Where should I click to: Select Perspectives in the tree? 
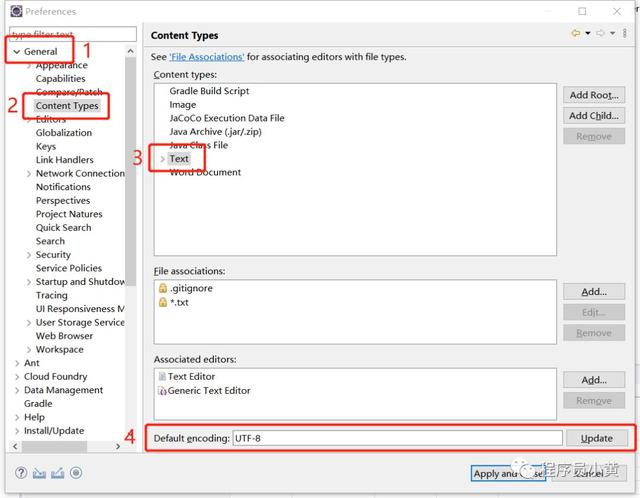pos(63,200)
